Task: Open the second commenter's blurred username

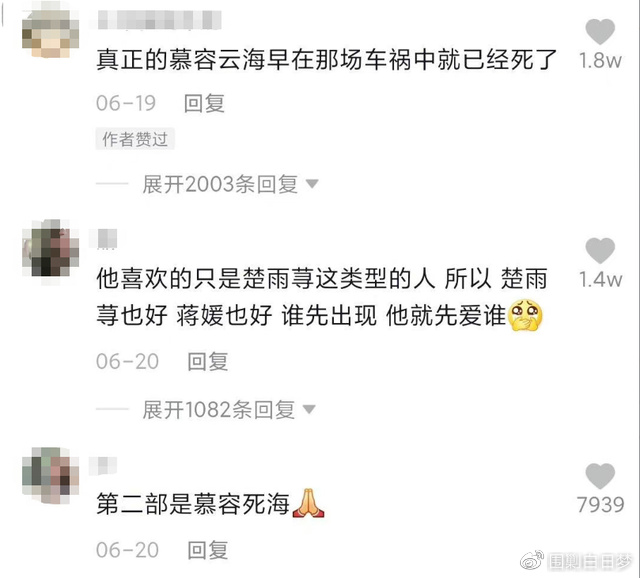Action: [x=107, y=239]
